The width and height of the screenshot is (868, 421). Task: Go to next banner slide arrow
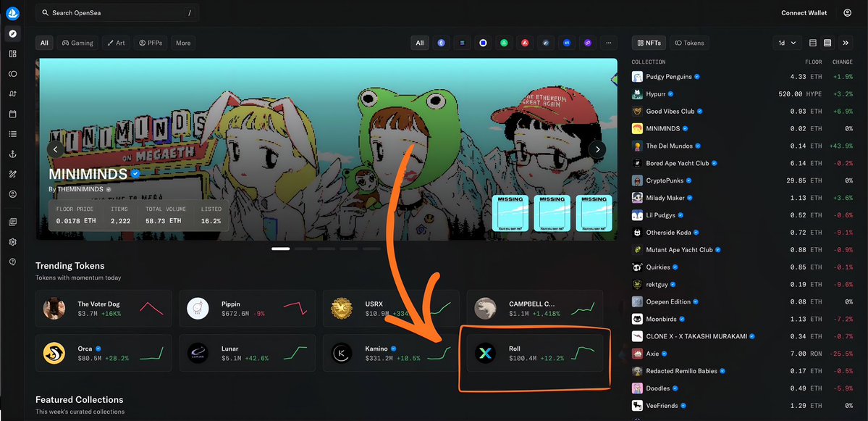[597, 149]
